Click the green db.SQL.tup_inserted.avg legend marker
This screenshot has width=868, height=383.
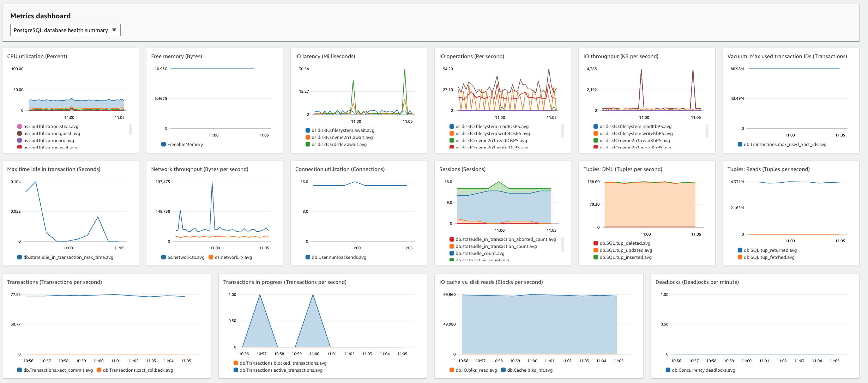point(596,257)
